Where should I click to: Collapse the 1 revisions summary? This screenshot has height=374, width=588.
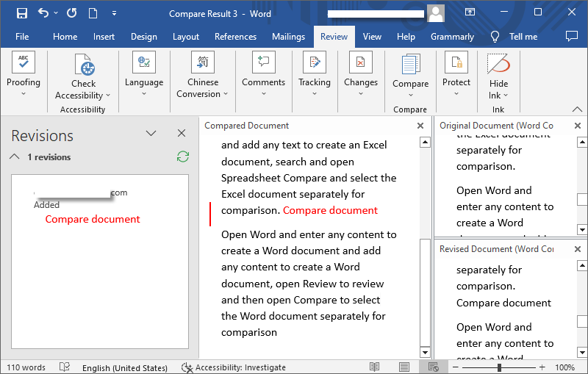pyautogui.click(x=14, y=157)
